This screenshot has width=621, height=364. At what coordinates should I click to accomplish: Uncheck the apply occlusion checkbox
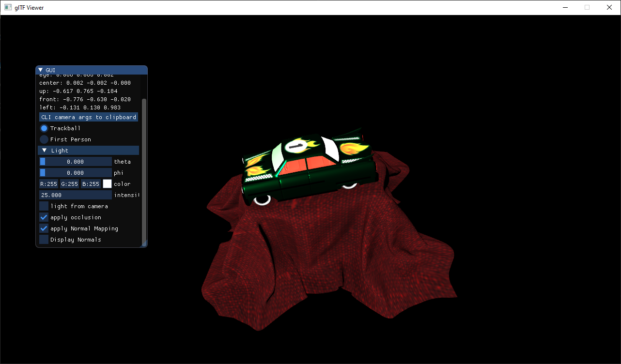pos(44,217)
